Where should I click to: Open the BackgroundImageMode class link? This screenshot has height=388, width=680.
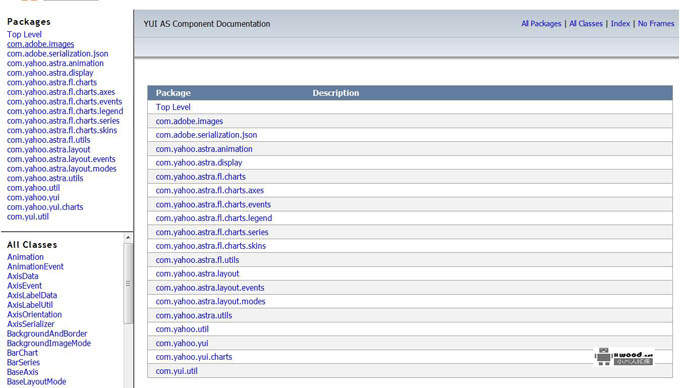(49, 343)
